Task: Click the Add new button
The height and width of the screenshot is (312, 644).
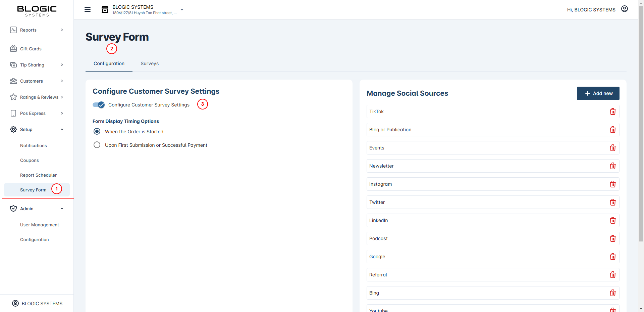Action: (x=598, y=93)
